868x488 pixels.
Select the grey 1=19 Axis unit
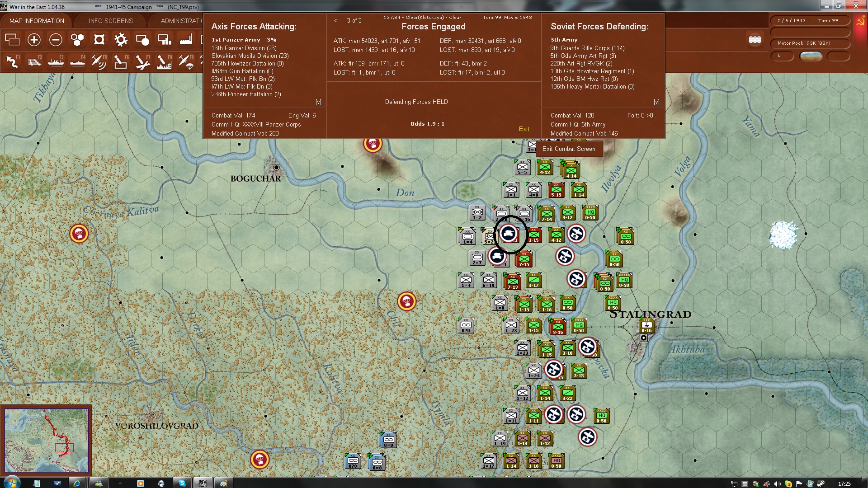click(x=500, y=438)
